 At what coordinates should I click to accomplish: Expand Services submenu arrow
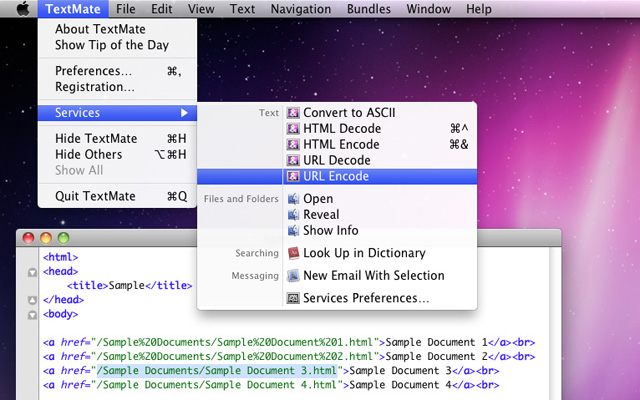pos(184,113)
